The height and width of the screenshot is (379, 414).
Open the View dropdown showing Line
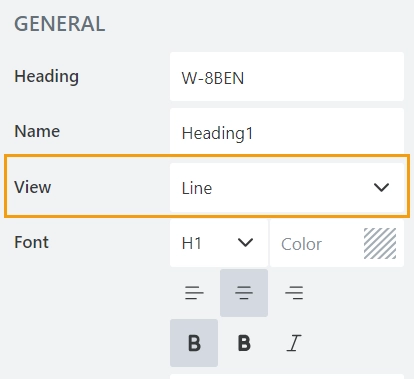(287, 187)
